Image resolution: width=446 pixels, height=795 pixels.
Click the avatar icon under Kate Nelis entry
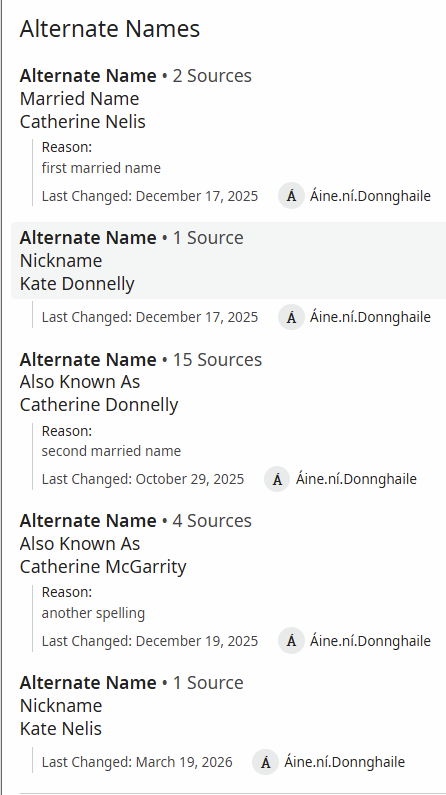coord(266,762)
